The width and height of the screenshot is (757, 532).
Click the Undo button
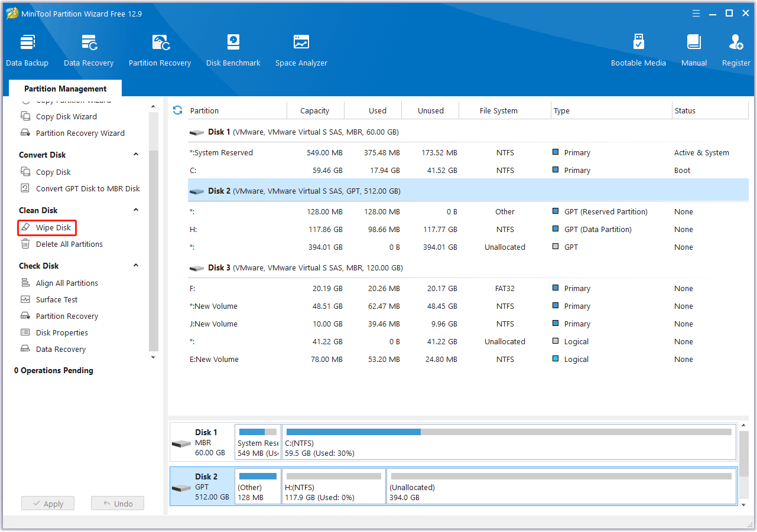pos(118,504)
